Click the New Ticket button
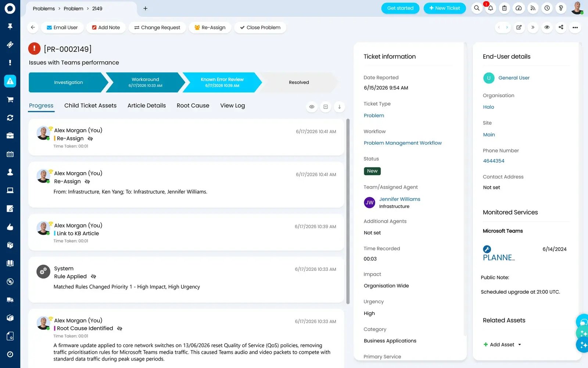 (445, 8)
